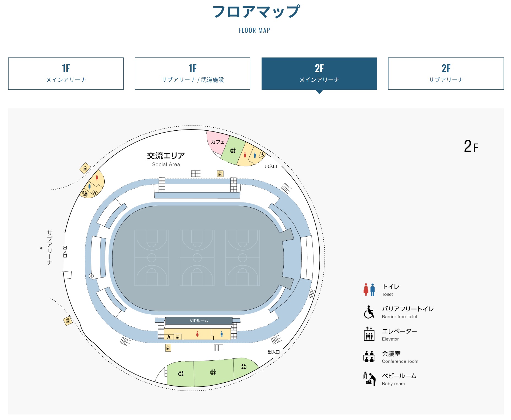Click the women's toilet icon below VIP room
Screen dimensions: 511x420
click(197, 334)
